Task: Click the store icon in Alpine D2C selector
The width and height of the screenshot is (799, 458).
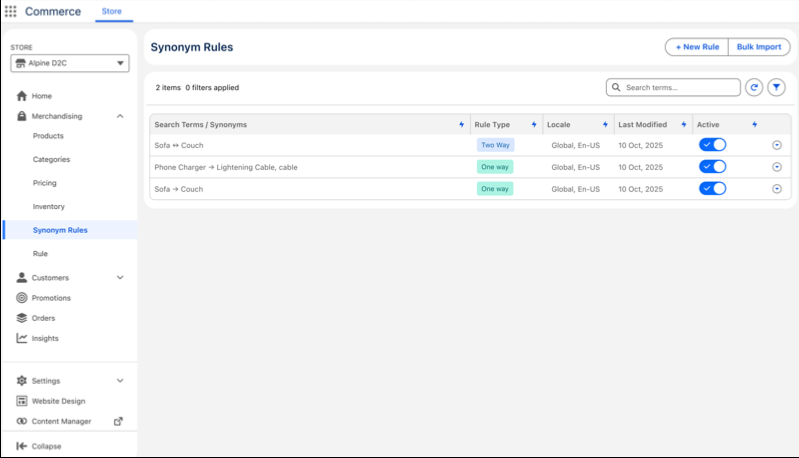Action: pyautogui.click(x=20, y=63)
